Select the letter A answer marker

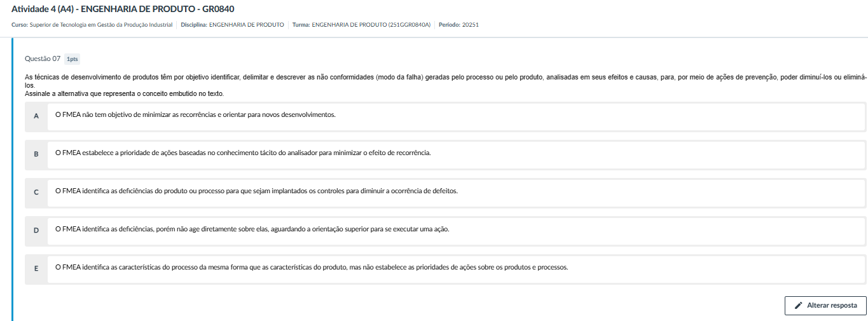pos(36,116)
